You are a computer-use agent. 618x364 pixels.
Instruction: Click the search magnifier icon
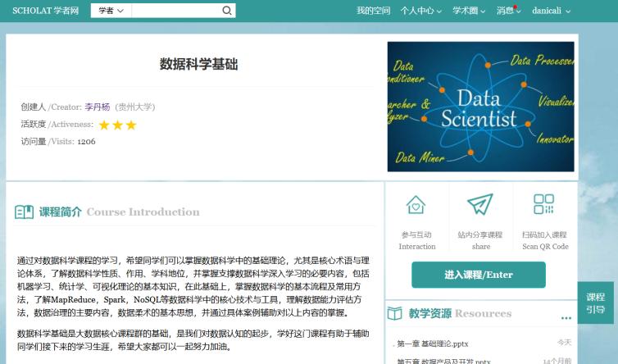pyautogui.click(x=227, y=11)
